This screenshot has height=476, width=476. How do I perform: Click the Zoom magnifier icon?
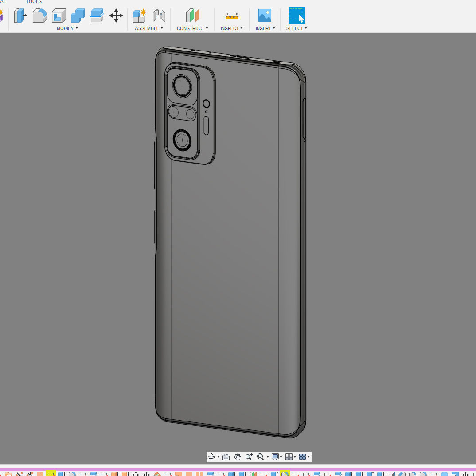click(x=249, y=457)
